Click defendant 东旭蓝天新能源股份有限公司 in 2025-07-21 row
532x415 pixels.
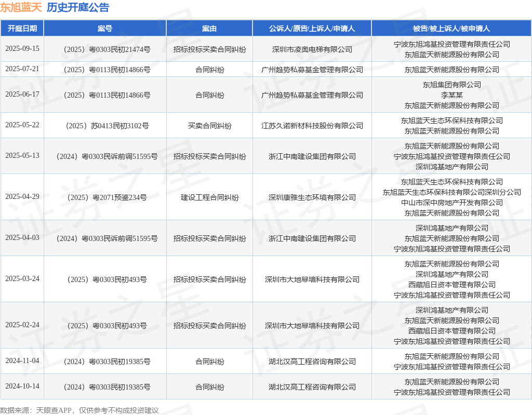pyautogui.click(x=452, y=70)
